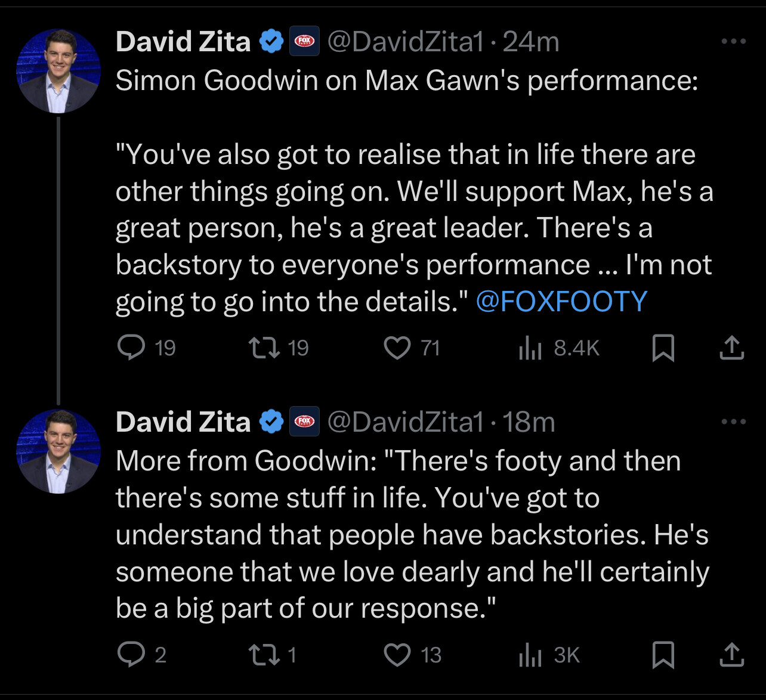
Task: Share the first tweet
Action: (x=731, y=348)
